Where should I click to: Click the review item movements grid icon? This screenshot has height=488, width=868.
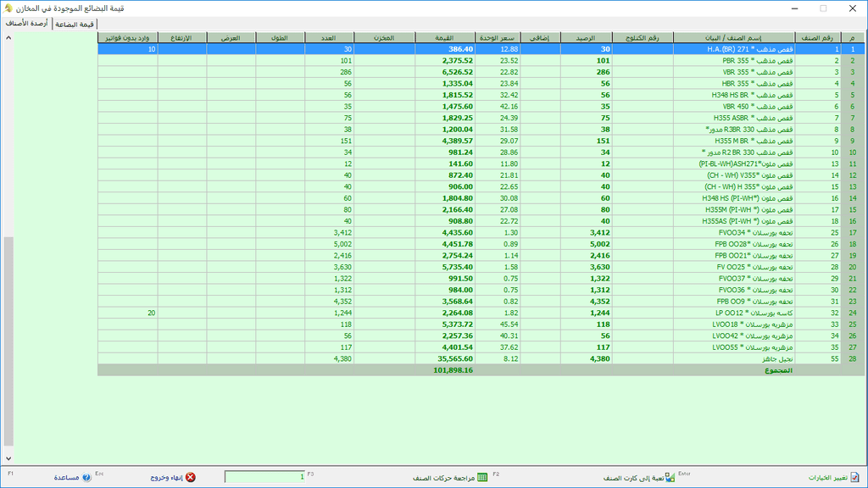tap(482, 477)
